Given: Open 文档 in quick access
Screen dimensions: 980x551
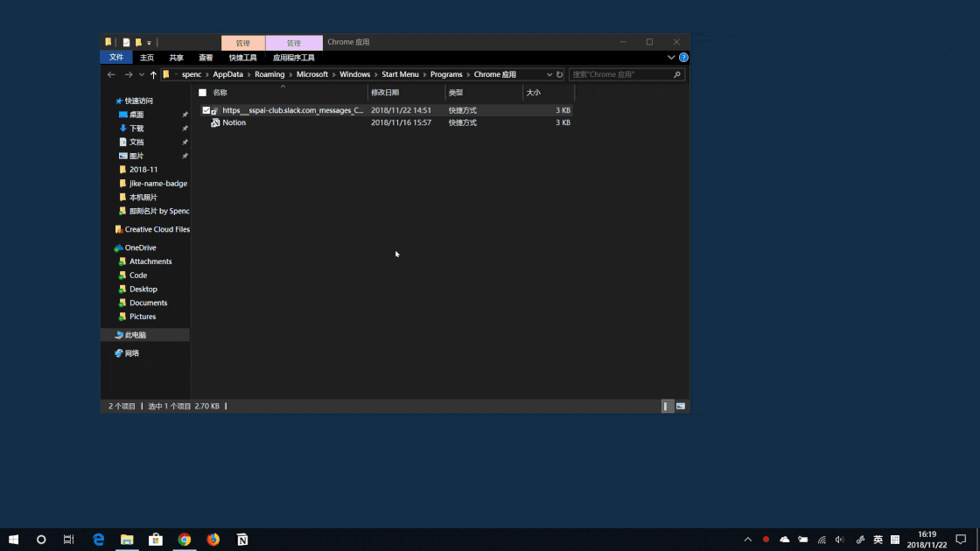Looking at the screenshot, I should pos(136,142).
